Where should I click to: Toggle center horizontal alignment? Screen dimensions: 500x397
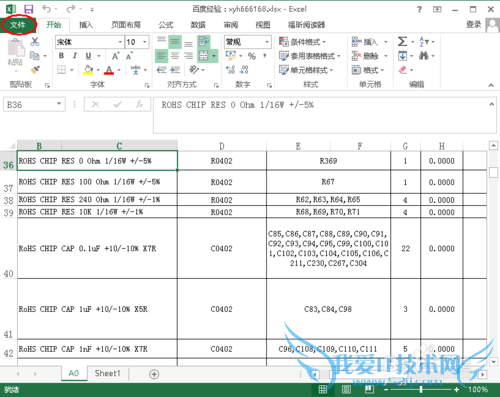tap(175, 56)
